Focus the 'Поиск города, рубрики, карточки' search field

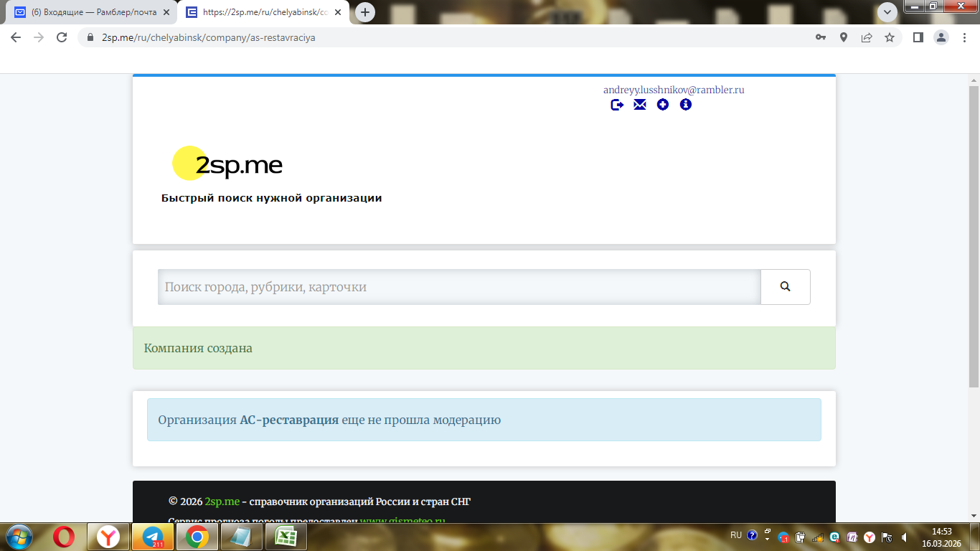[x=459, y=287]
